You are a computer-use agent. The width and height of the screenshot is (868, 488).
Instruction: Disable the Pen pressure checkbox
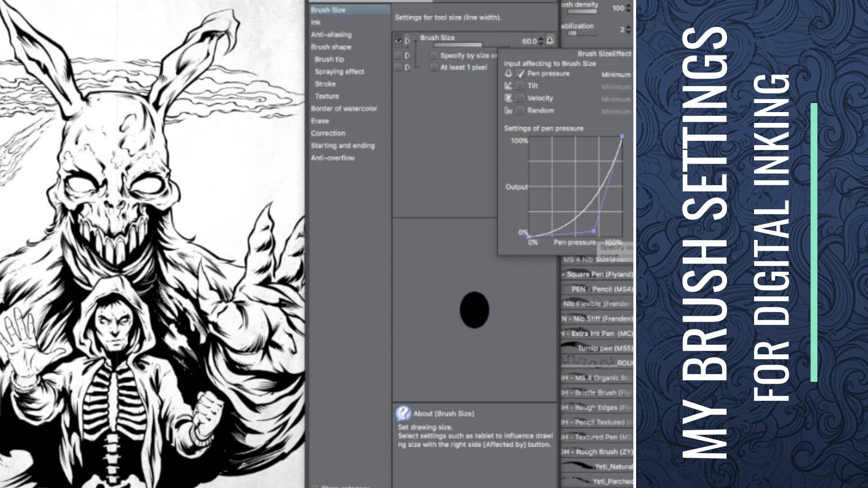(x=520, y=74)
